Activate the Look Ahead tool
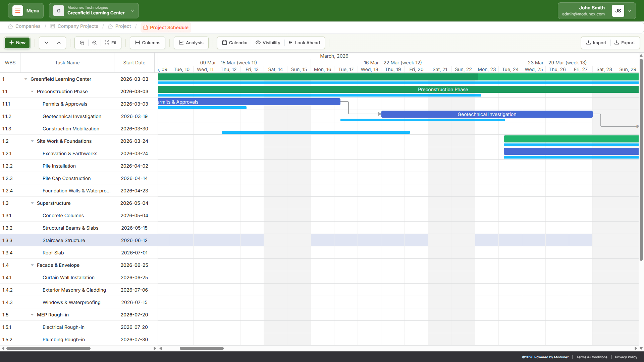 click(x=304, y=43)
